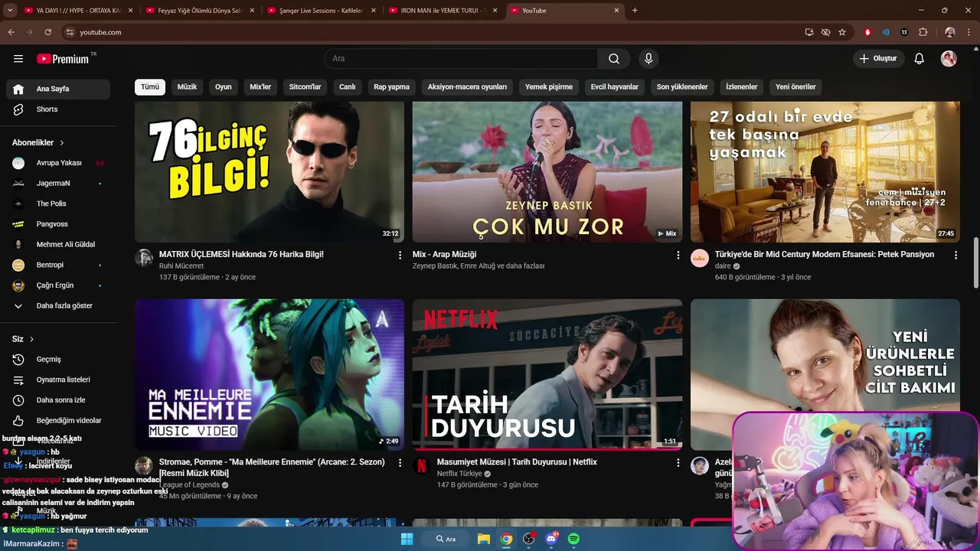
Task: Open JagermaN channel subscription
Action: pos(58,184)
